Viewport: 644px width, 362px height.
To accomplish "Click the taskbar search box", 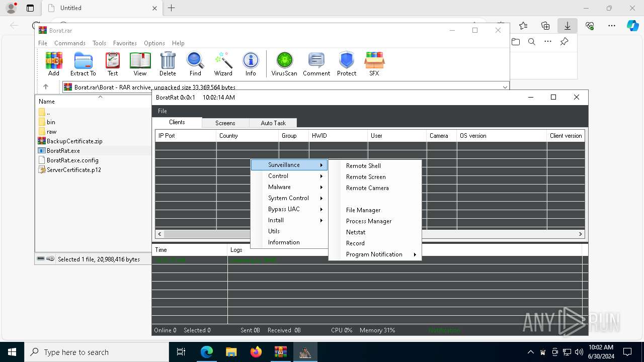I will 97,352.
